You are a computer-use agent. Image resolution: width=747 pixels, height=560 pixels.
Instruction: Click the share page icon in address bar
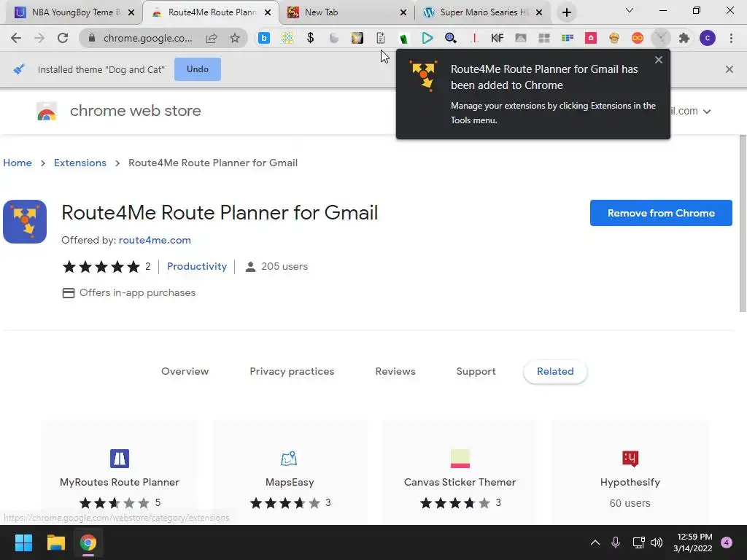click(x=212, y=38)
